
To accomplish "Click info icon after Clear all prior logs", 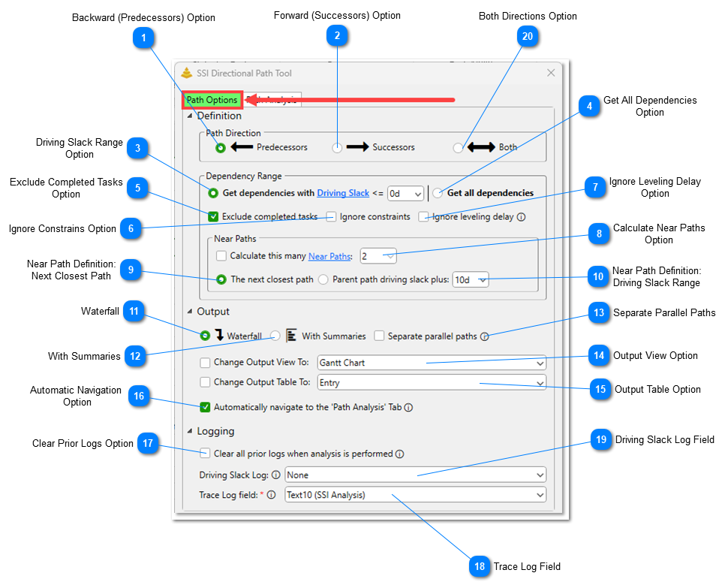I will [x=399, y=454].
